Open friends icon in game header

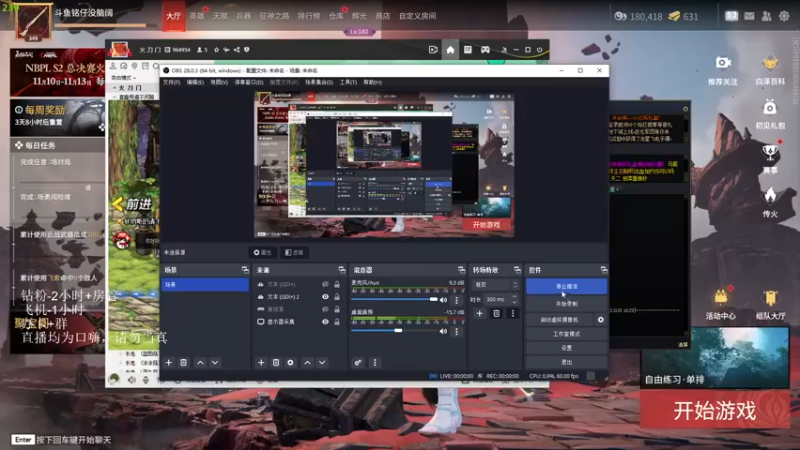[x=766, y=16]
